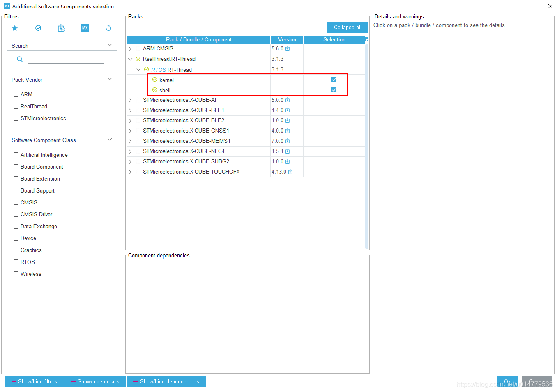
Task: Click Show/hide details button
Action: [95, 381]
